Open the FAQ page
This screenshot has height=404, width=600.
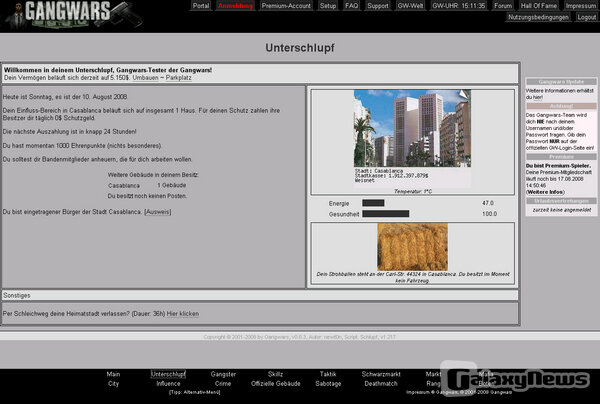coord(351,6)
